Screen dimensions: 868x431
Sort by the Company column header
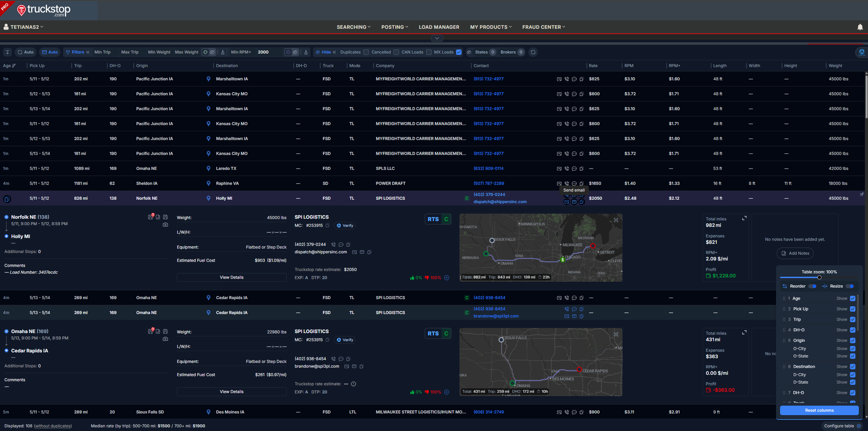click(385, 66)
